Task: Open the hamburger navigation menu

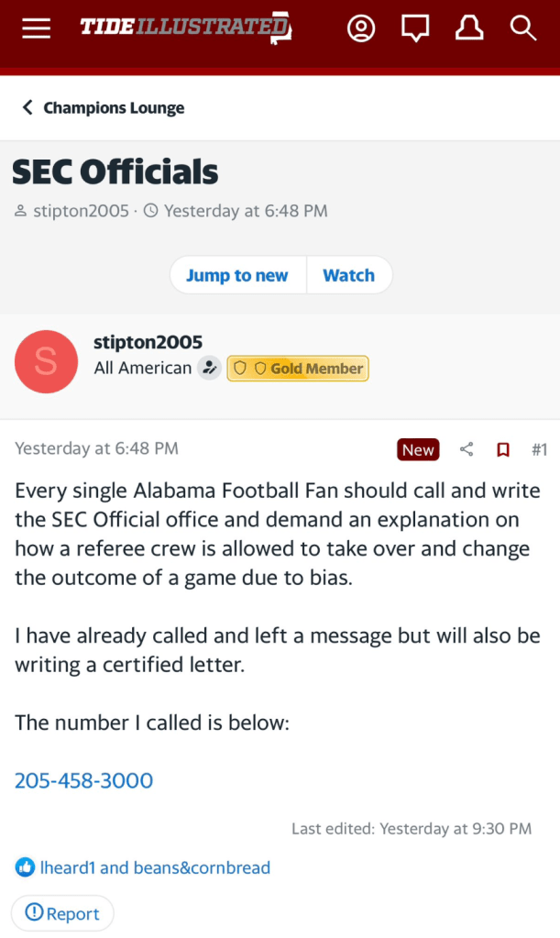Action: tap(37, 28)
